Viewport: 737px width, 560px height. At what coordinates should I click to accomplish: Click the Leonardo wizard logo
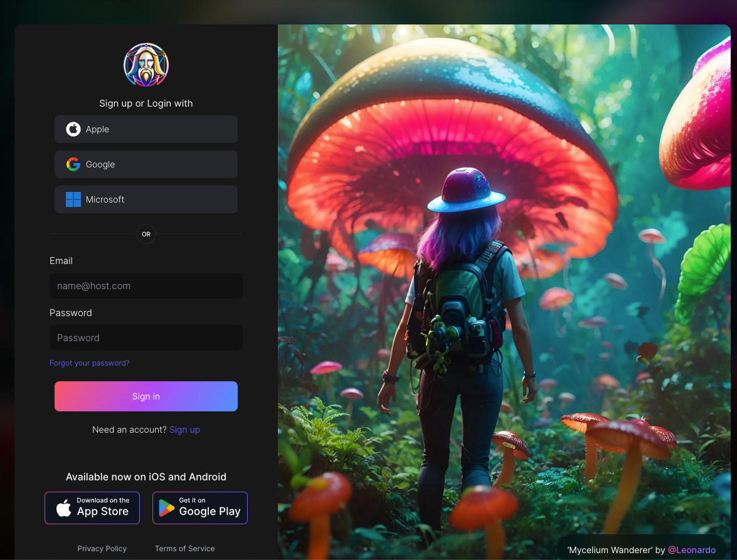[x=146, y=65]
